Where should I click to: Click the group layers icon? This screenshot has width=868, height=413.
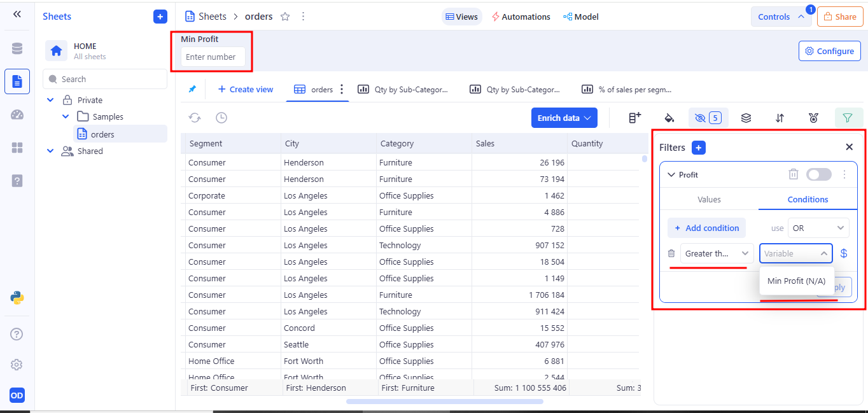[746, 118]
